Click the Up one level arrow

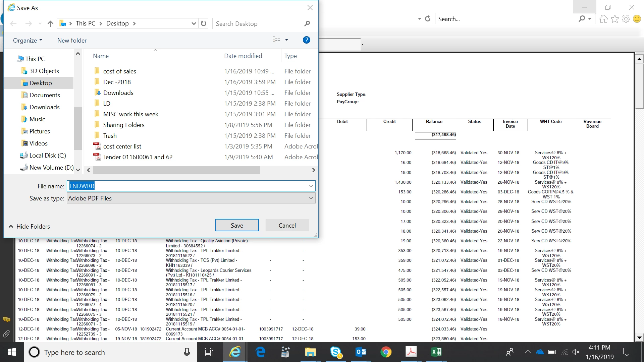click(50, 23)
